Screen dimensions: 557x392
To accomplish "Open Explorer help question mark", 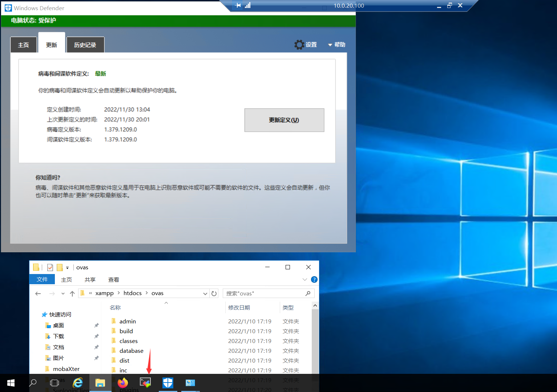I will (314, 279).
